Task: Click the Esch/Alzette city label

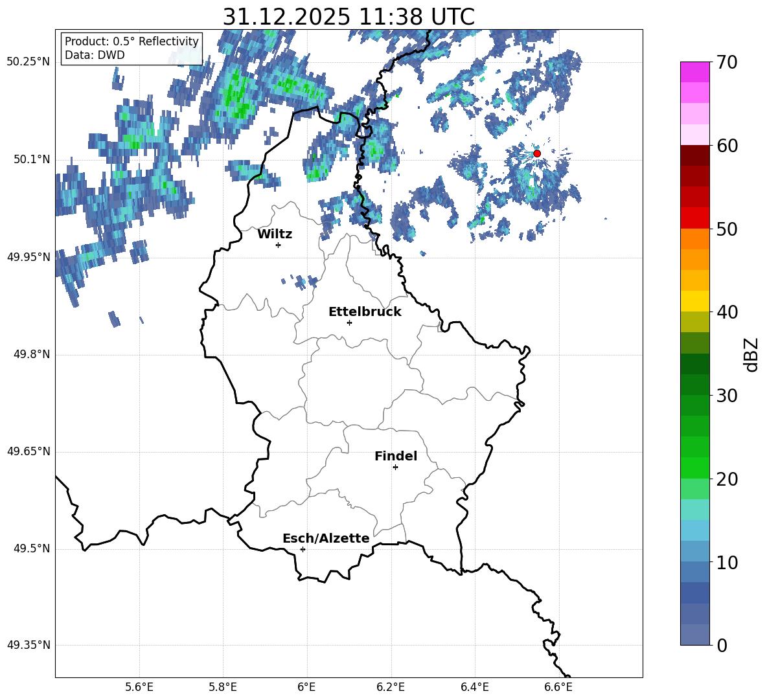Action: click(x=326, y=538)
